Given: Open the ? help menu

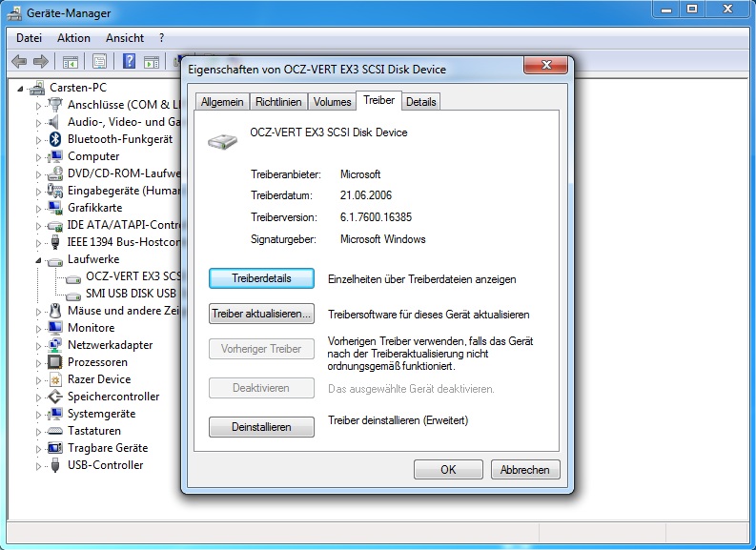Looking at the screenshot, I should click(x=161, y=38).
